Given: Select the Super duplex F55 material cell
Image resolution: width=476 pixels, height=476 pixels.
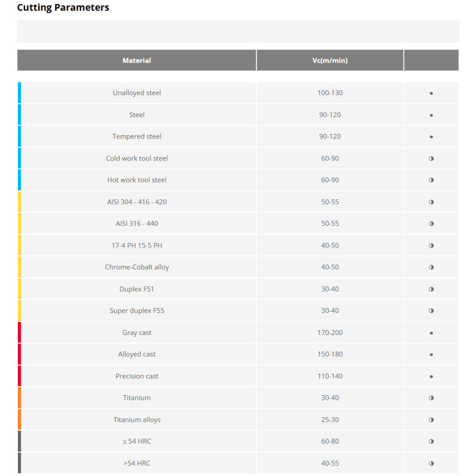Looking at the screenshot, I should coord(137,311).
